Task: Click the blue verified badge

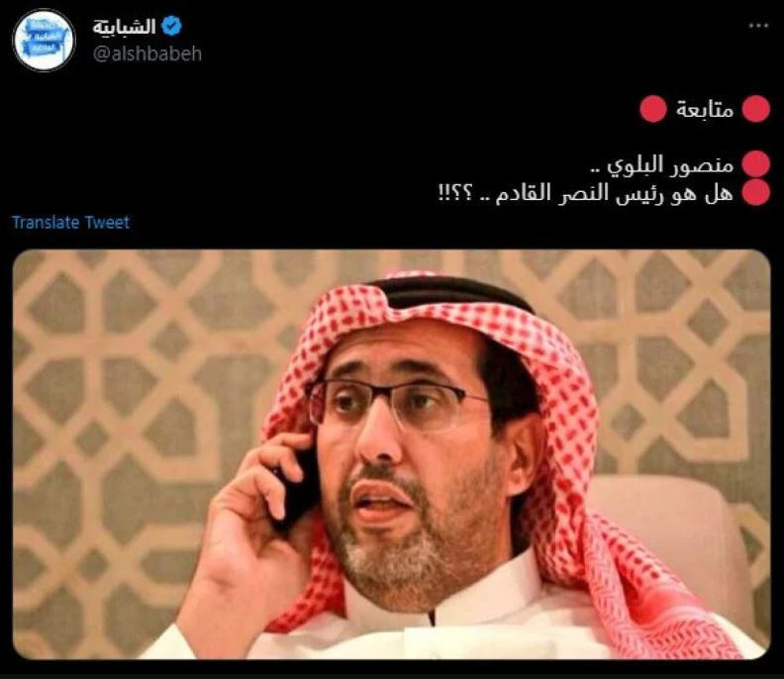Action: coord(171,26)
